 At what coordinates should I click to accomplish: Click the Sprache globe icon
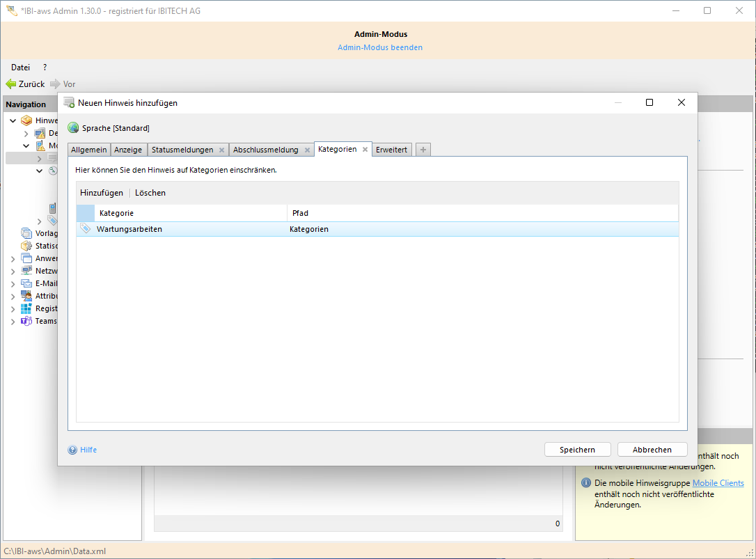[x=73, y=128]
